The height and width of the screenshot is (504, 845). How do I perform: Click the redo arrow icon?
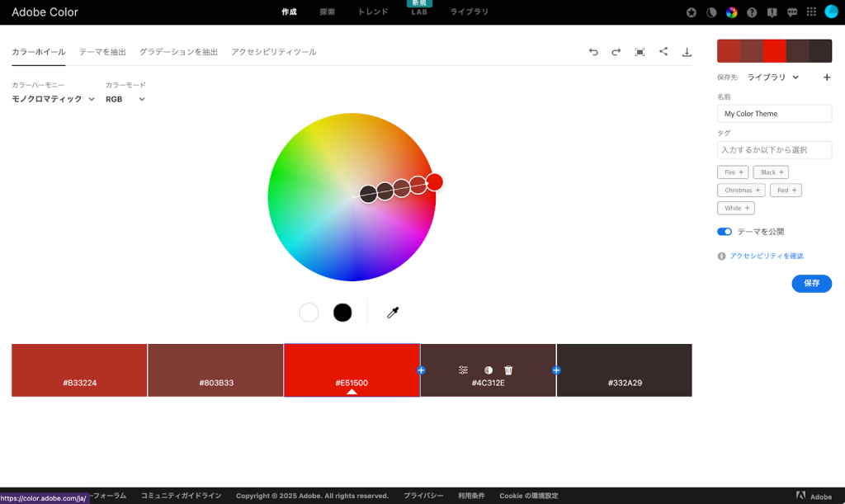pos(616,52)
